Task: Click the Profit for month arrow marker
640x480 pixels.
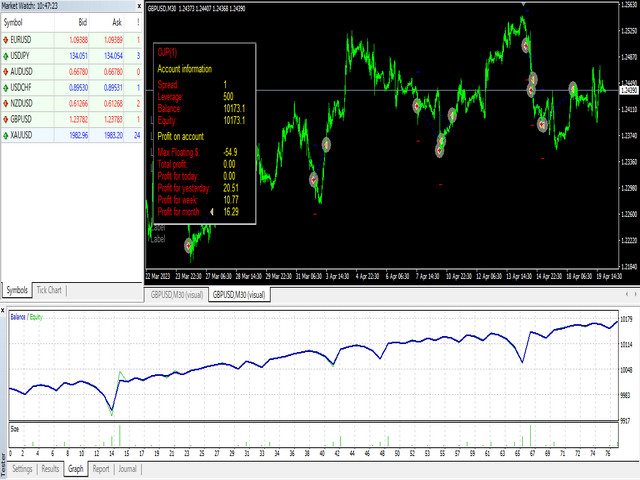Action: [211, 212]
